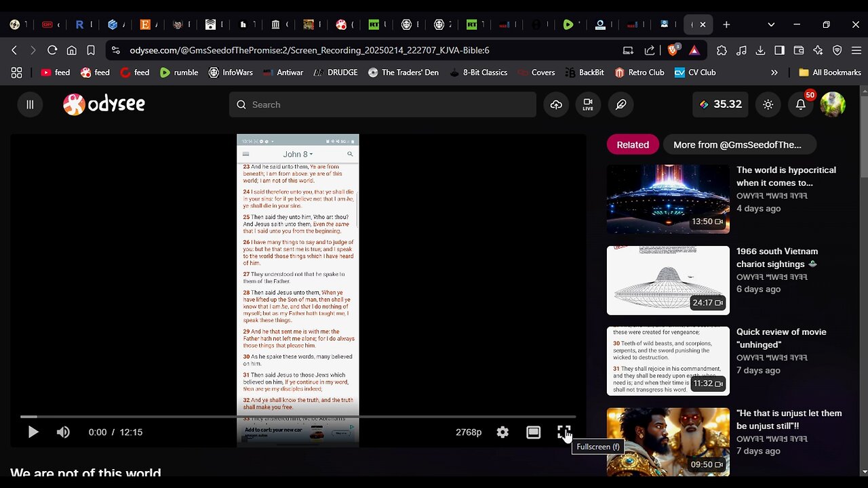Viewport: 868px width, 488px height.
Task: Open the tab groups grid icon
Action: pyautogui.click(x=17, y=73)
